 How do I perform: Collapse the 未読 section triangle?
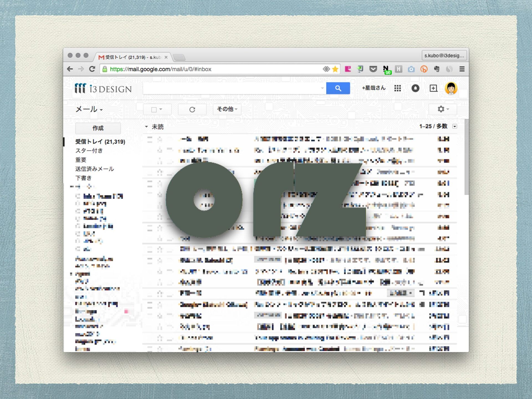146,127
